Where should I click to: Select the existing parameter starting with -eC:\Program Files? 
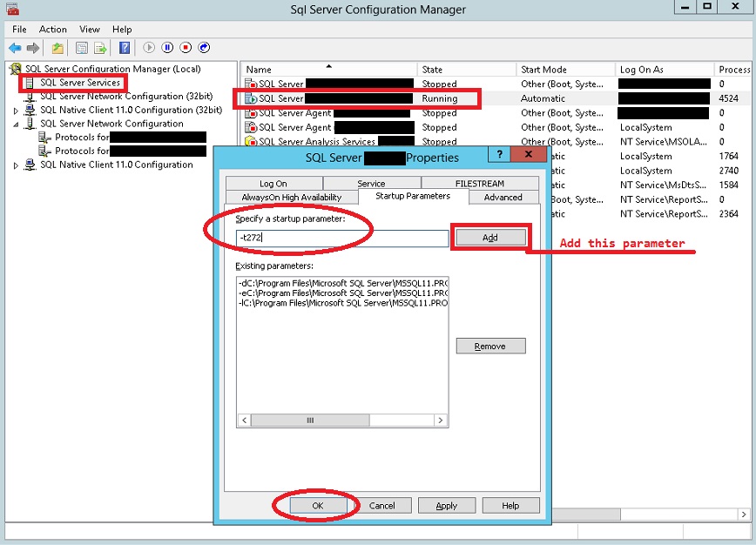click(343, 293)
